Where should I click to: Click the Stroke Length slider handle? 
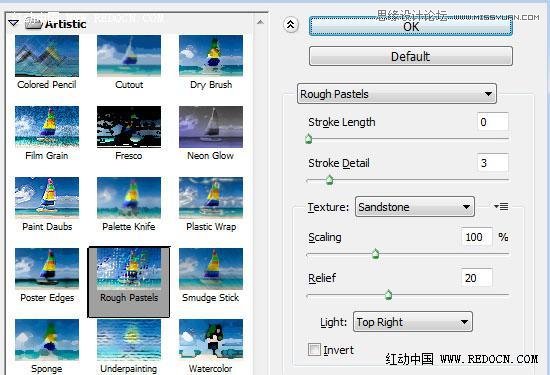coord(309,139)
